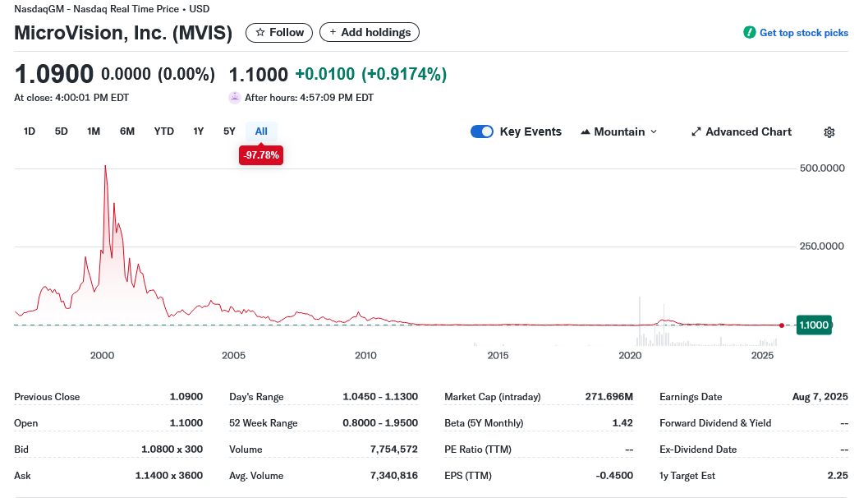Click the after hours moon icon

point(235,98)
